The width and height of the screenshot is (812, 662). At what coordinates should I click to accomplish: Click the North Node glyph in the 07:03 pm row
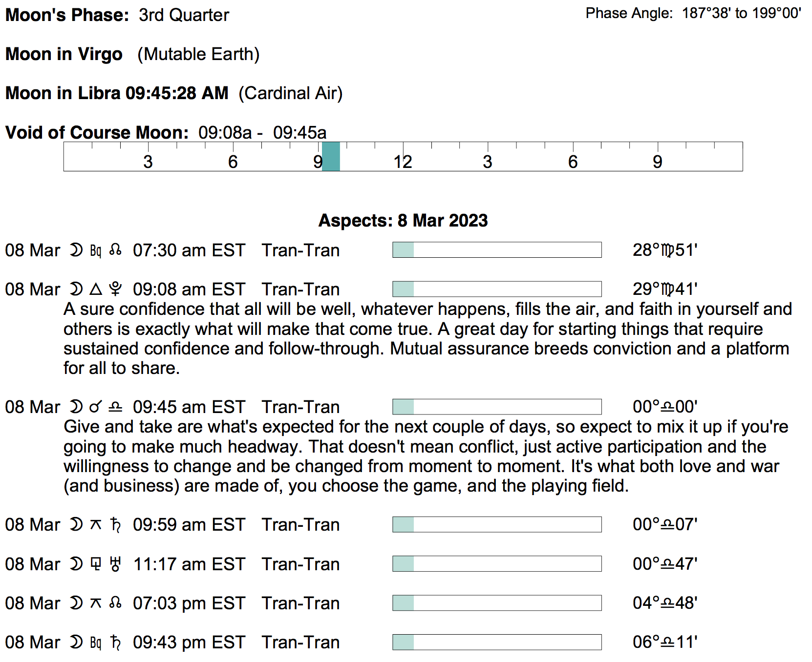pos(115,603)
